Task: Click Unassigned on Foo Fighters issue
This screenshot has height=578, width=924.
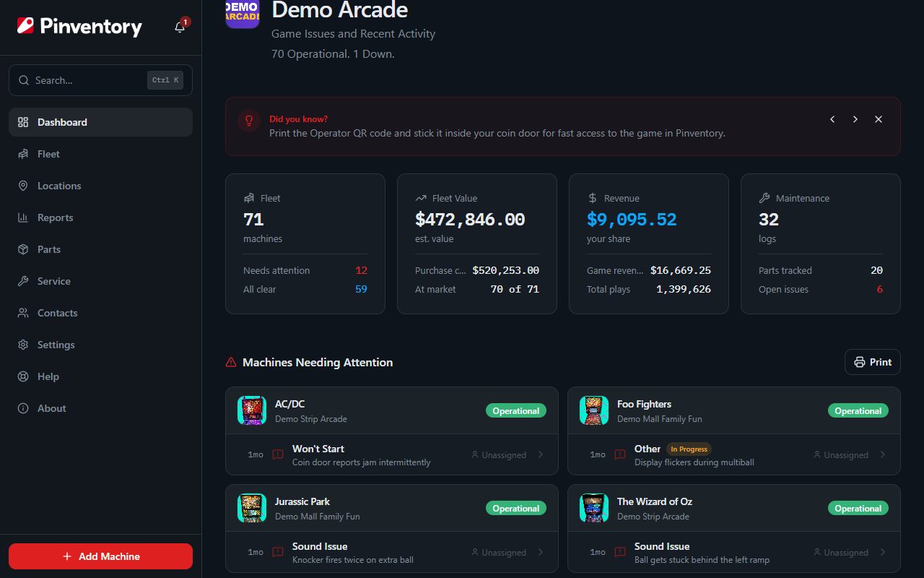Action: click(841, 455)
